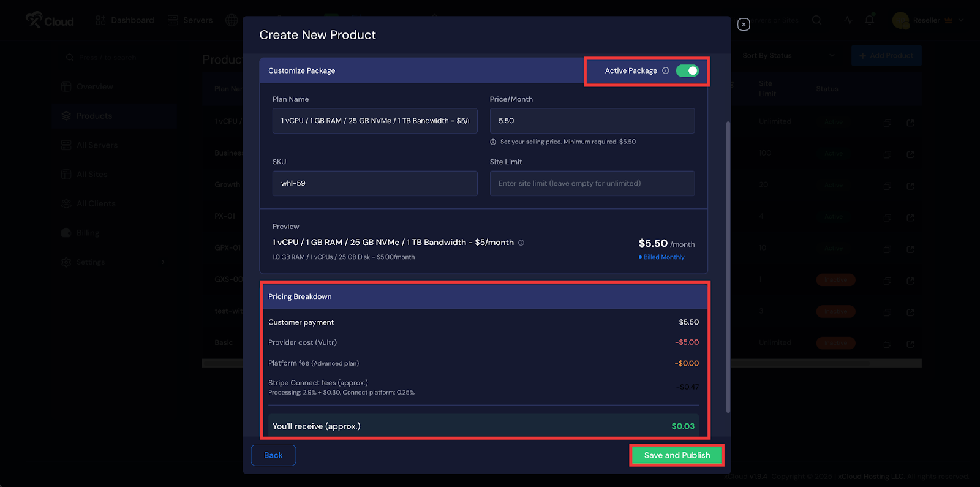Select Products in the sidebar
980x487 pixels.
[94, 116]
